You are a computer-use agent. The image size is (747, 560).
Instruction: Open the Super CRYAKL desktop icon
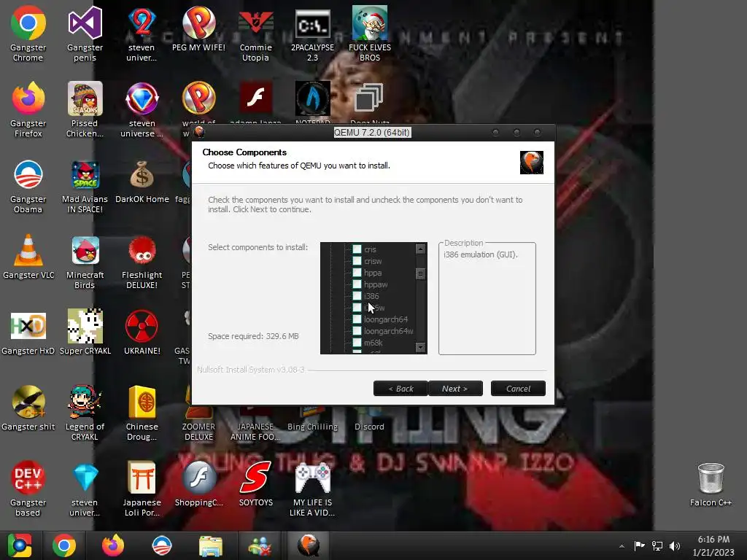tap(85, 332)
